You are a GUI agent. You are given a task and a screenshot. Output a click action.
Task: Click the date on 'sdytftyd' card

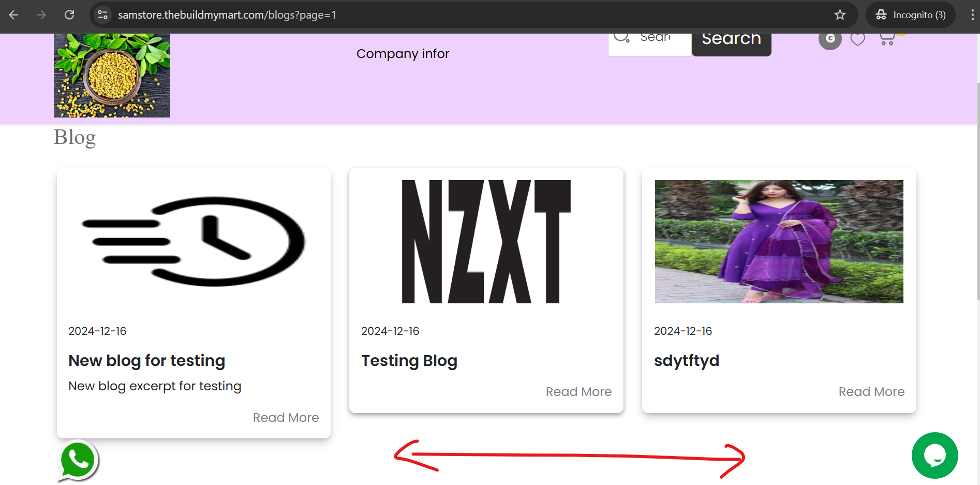(x=683, y=331)
